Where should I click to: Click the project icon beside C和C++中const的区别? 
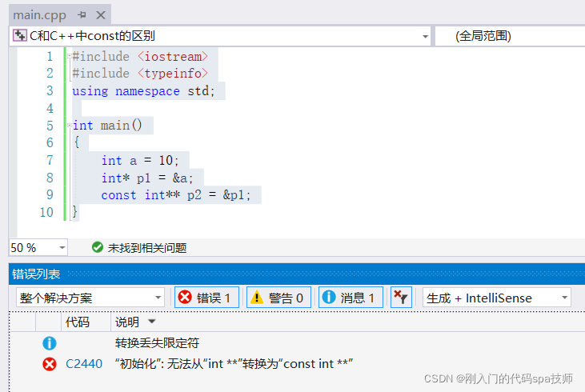coord(20,36)
